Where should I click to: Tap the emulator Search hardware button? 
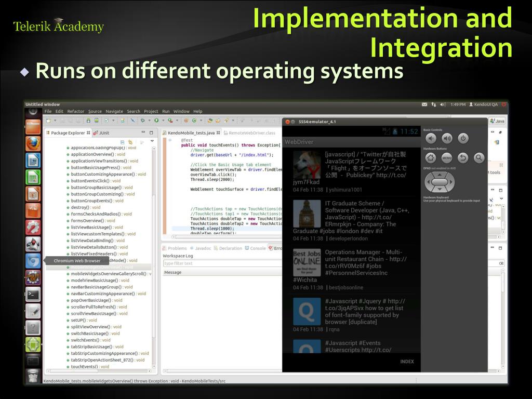pos(478,157)
